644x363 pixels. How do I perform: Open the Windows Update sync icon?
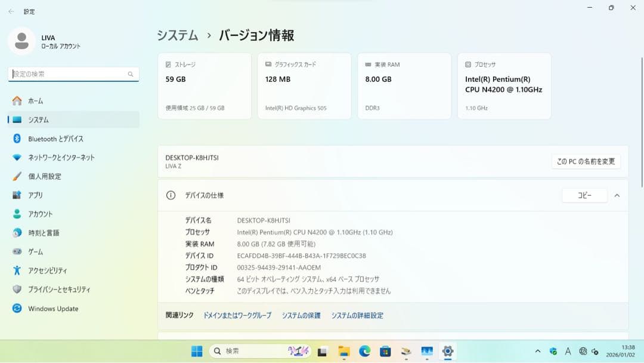(17, 308)
